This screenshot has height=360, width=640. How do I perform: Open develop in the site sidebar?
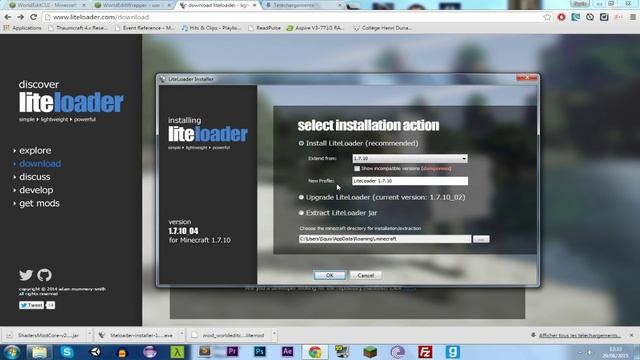pos(36,190)
